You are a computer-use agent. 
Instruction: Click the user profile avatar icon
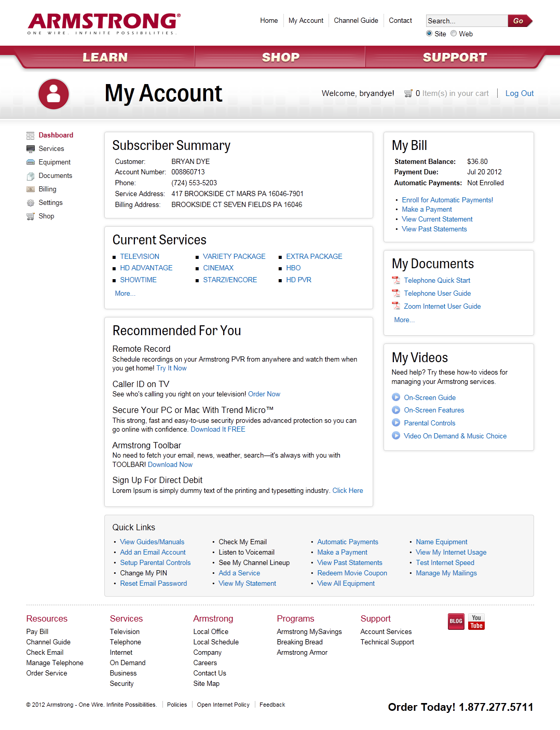[53, 94]
